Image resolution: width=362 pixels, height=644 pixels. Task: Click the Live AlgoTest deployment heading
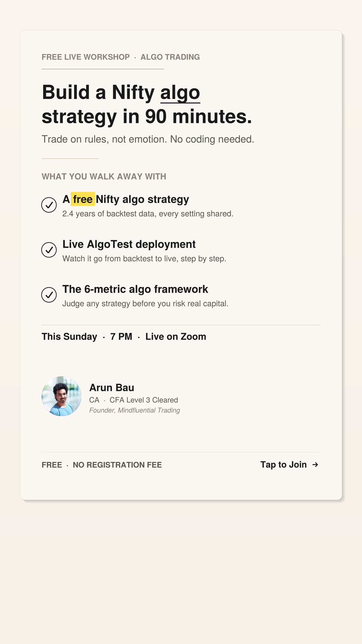click(x=129, y=244)
